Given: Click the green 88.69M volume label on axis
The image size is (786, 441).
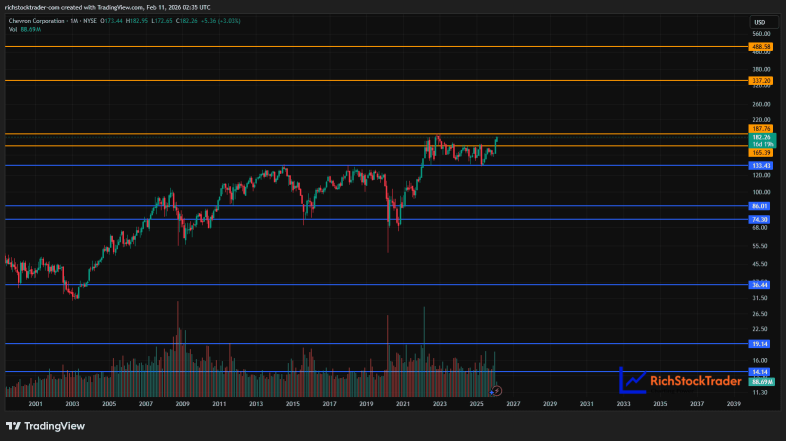Looking at the screenshot, I should tap(761, 382).
